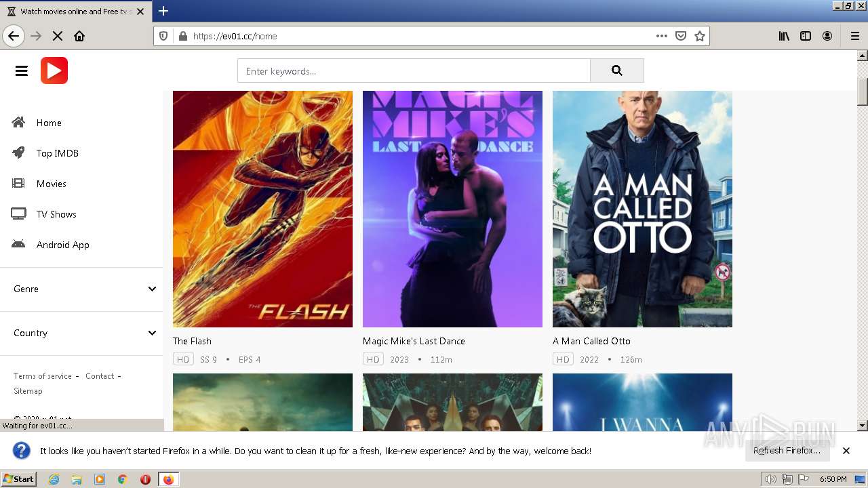This screenshot has height=488, width=868.
Task: Click the taskbar clock showing 6:50 PM
Action: point(833,479)
